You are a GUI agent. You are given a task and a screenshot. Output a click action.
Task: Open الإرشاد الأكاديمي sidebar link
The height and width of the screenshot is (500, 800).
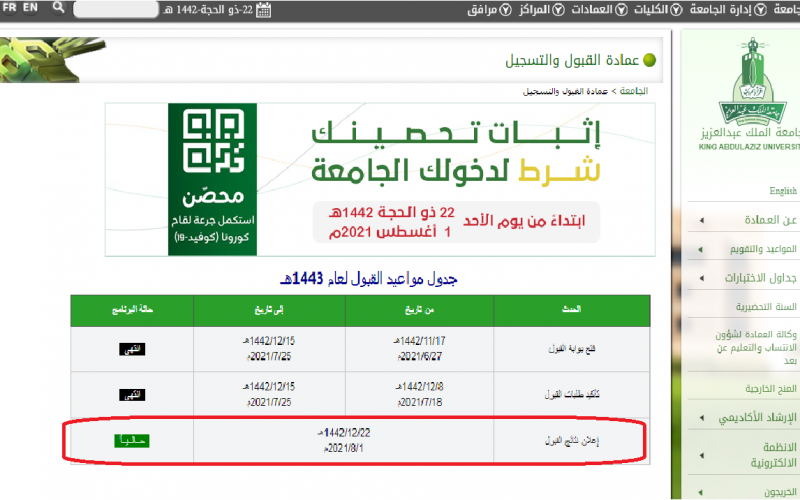(x=758, y=417)
